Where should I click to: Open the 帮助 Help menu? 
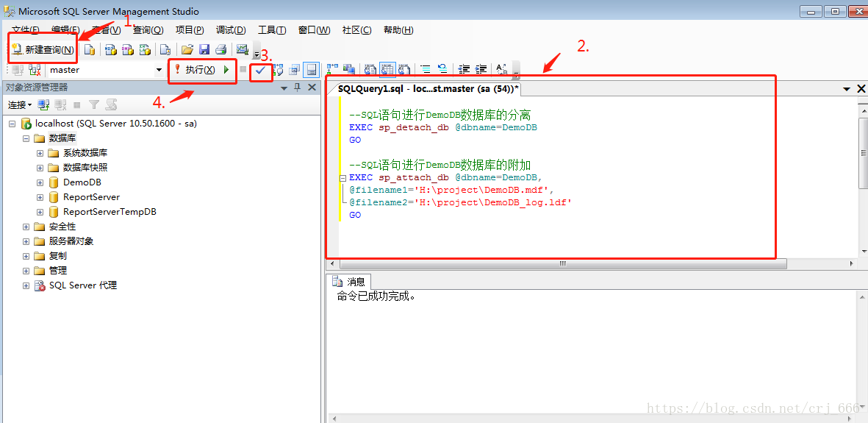398,30
